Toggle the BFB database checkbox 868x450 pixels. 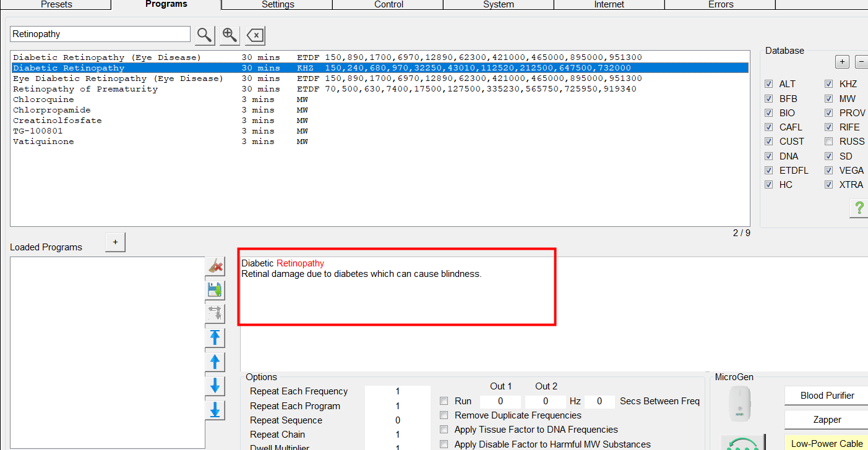coord(769,98)
